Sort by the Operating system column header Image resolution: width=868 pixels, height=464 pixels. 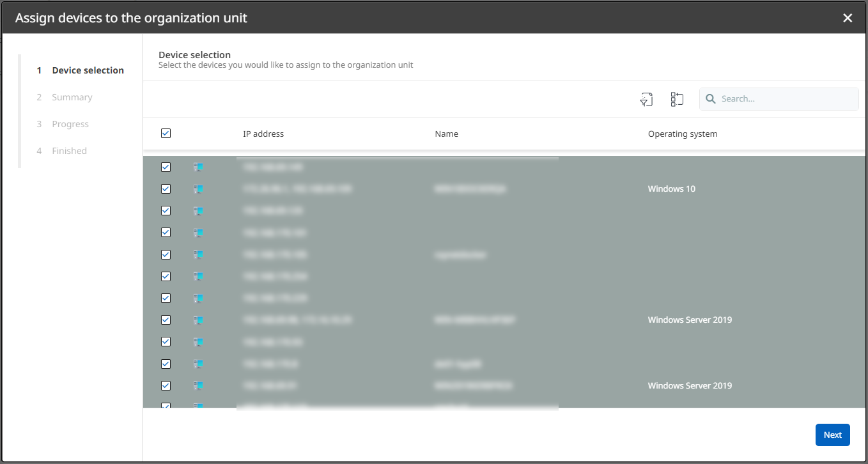683,134
